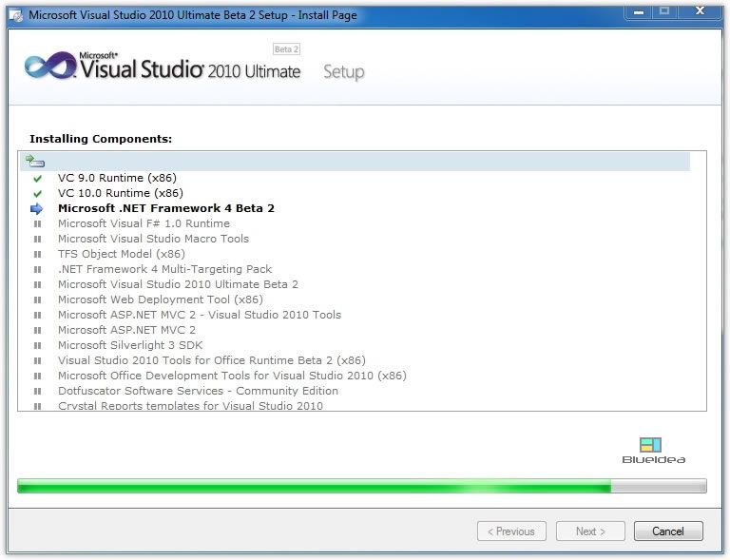Click pause icon beside TFS Object Model (x86)

pos(38,255)
